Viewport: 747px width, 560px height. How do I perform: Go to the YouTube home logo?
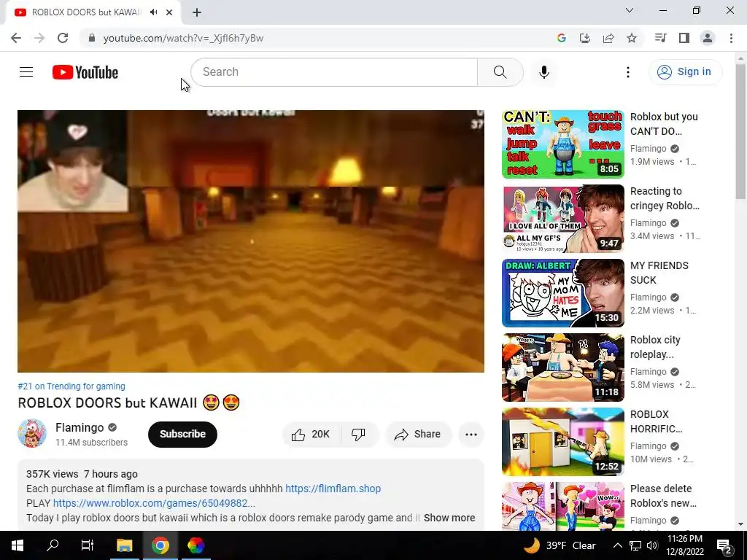85,72
